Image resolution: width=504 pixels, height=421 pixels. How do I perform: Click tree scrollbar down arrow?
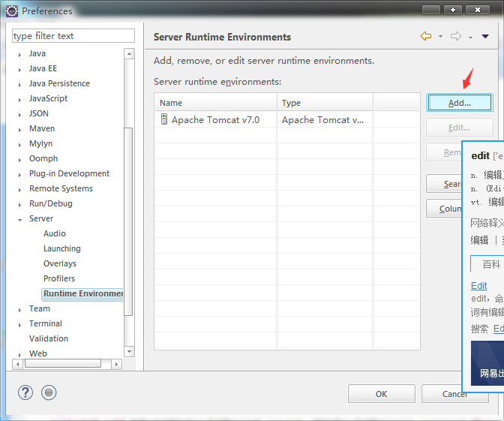tap(129, 351)
